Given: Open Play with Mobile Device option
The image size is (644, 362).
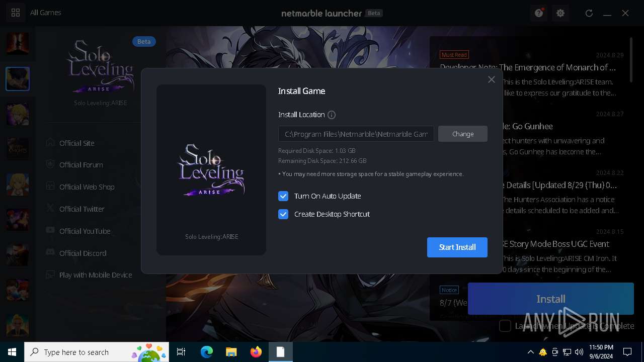Looking at the screenshot, I should click(x=96, y=275).
